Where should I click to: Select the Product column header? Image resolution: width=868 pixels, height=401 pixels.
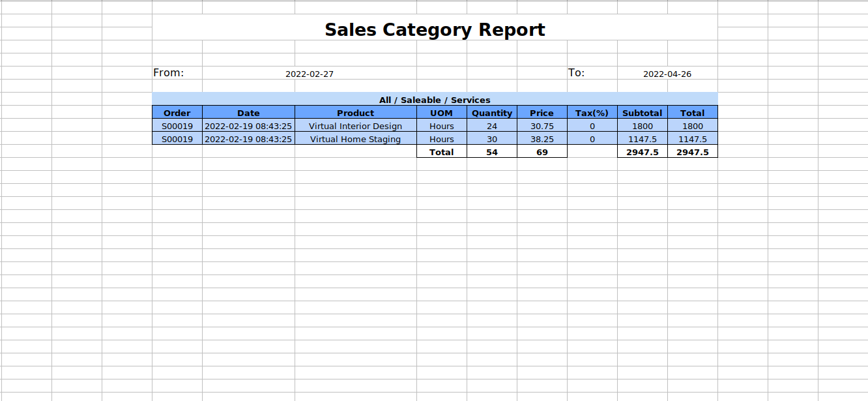point(355,113)
